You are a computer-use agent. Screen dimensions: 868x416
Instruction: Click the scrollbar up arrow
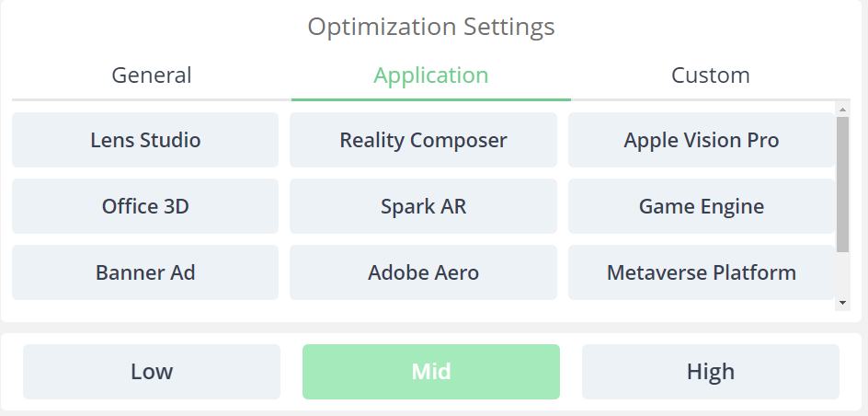pos(842,110)
